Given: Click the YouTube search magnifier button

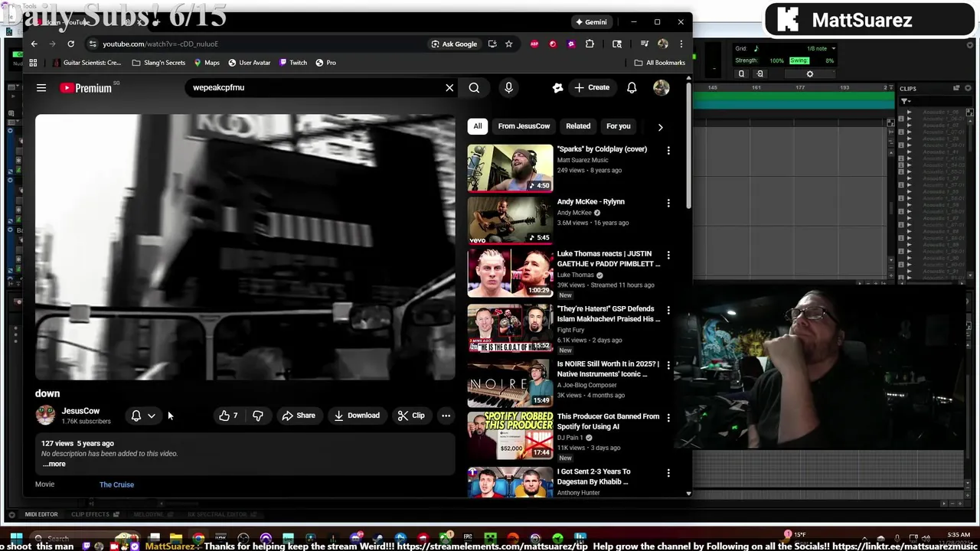Looking at the screenshot, I should [474, 88].
